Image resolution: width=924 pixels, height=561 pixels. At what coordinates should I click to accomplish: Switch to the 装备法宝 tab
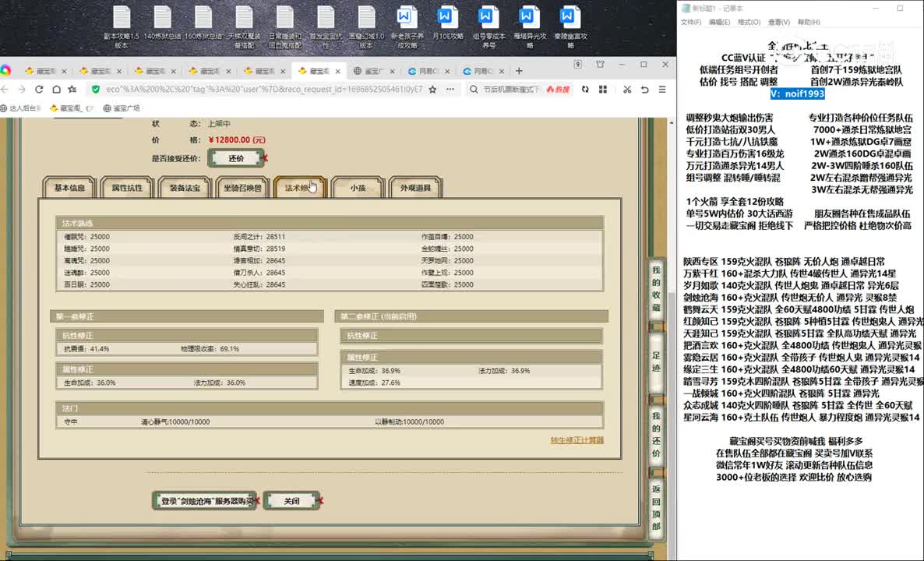185,188
